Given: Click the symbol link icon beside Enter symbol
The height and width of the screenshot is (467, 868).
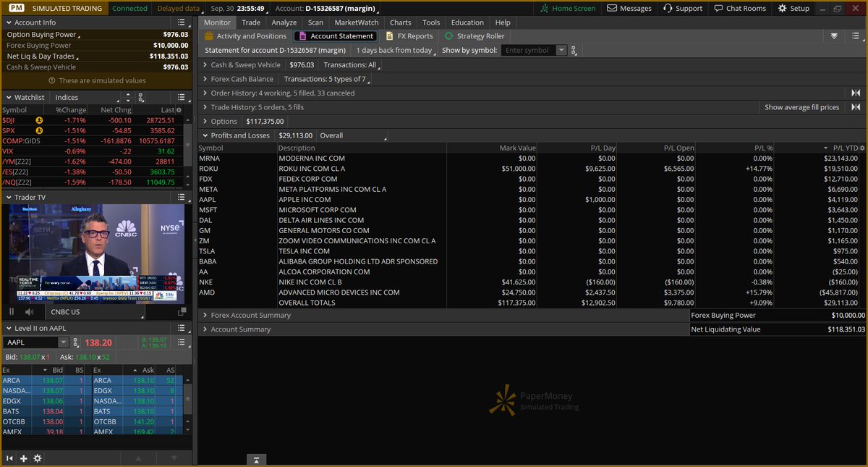Looking at the screenshot, I should click(574, 51).
